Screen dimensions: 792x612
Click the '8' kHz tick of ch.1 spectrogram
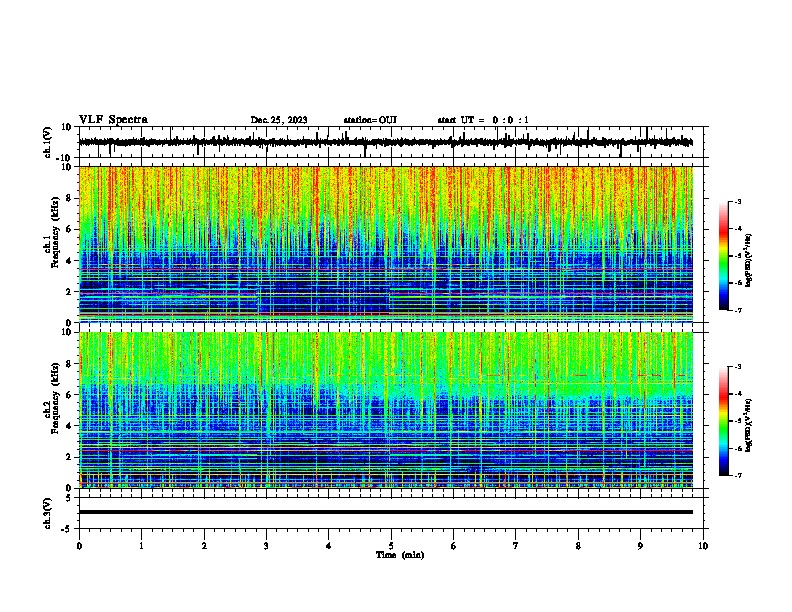click(x=69, y=198)
